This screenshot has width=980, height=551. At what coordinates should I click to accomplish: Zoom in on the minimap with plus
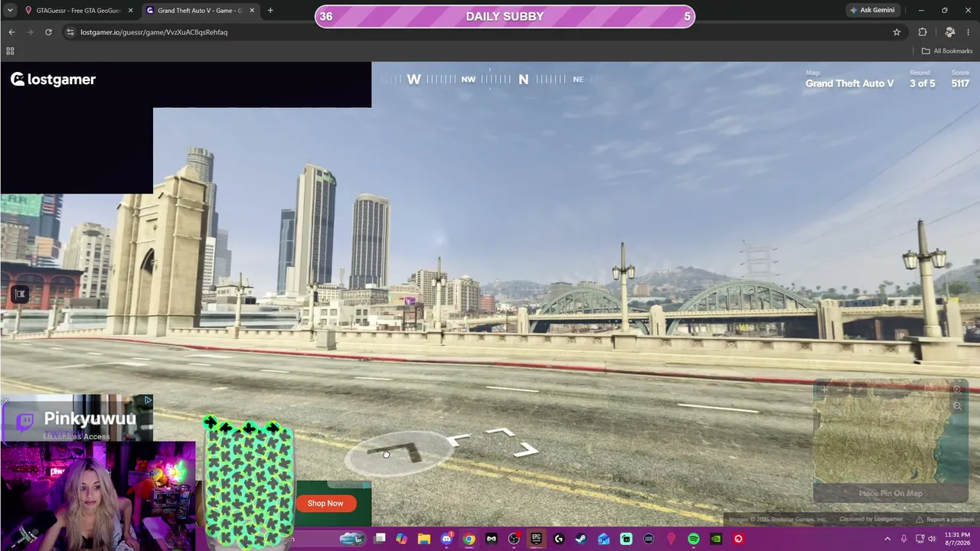825,390
